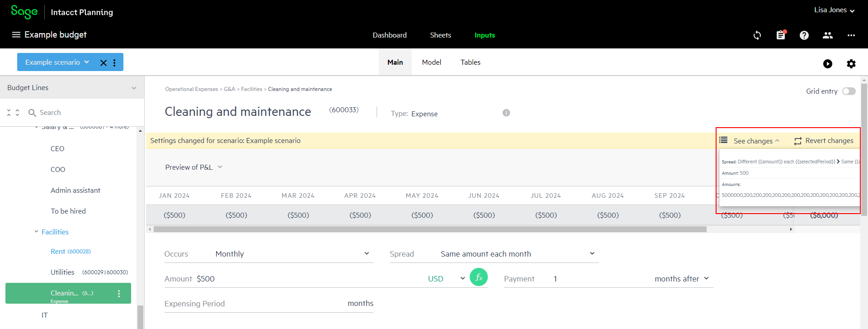
Task: Click the JAN 2024 column header
Action: (x=175, y=196)
